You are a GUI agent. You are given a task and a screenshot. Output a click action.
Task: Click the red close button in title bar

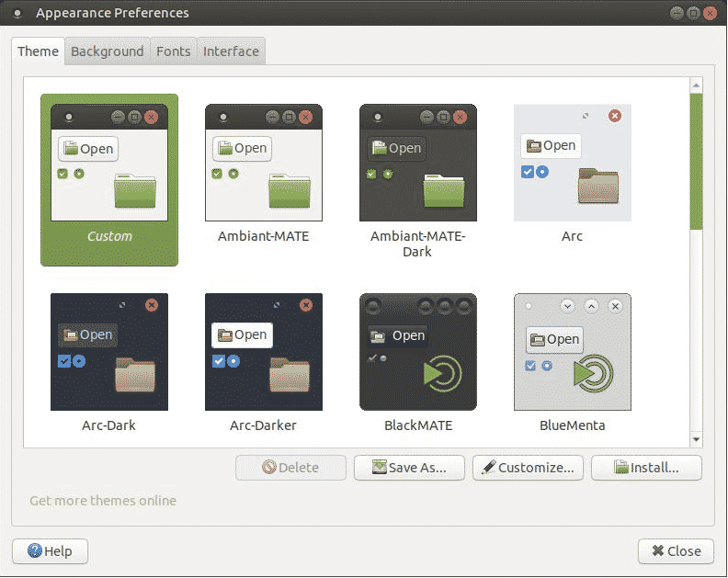click(x=710, y=13)
